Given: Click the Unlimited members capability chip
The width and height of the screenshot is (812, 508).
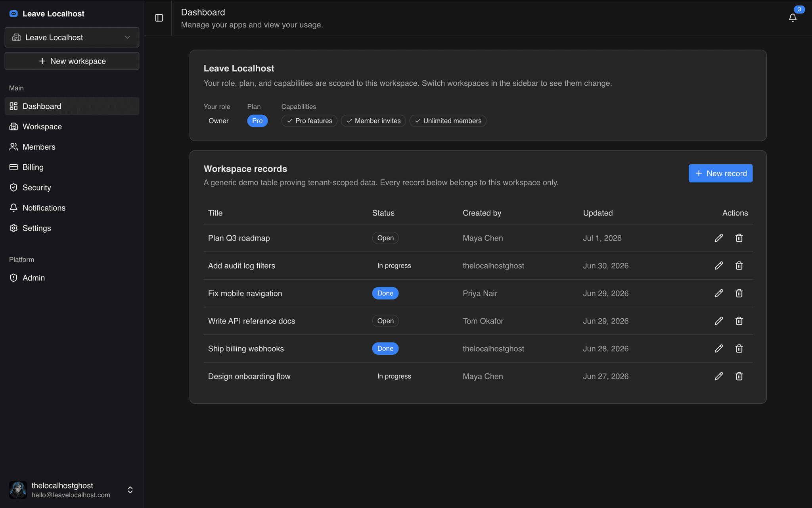Looking at the screenshot, I should [x=448, y=121].
